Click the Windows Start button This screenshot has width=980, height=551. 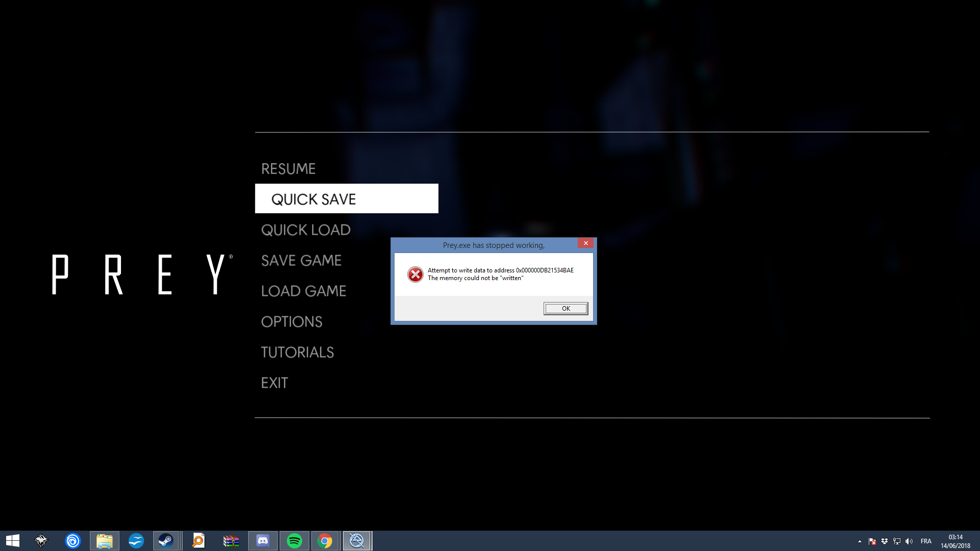pos(11,540)
